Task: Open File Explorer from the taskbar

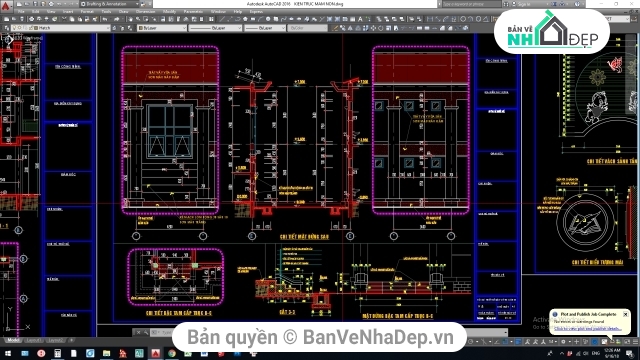Action: (107, 353)
